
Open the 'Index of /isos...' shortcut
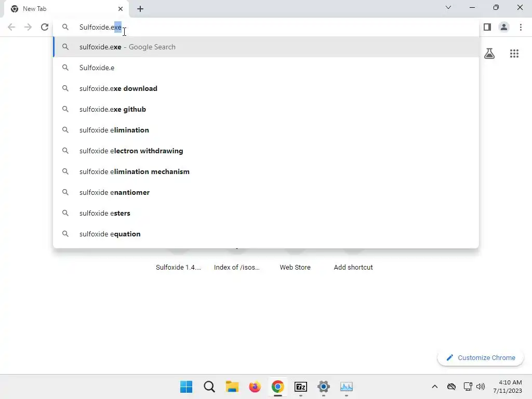pyautogui.click(x=237, y=268)
